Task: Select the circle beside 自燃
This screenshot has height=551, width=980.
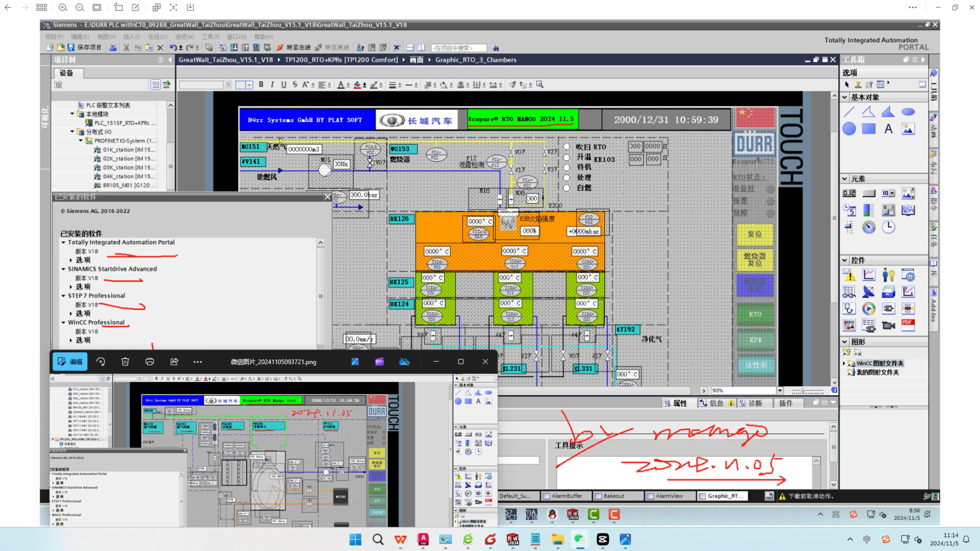Action: [x=567, y=188]
